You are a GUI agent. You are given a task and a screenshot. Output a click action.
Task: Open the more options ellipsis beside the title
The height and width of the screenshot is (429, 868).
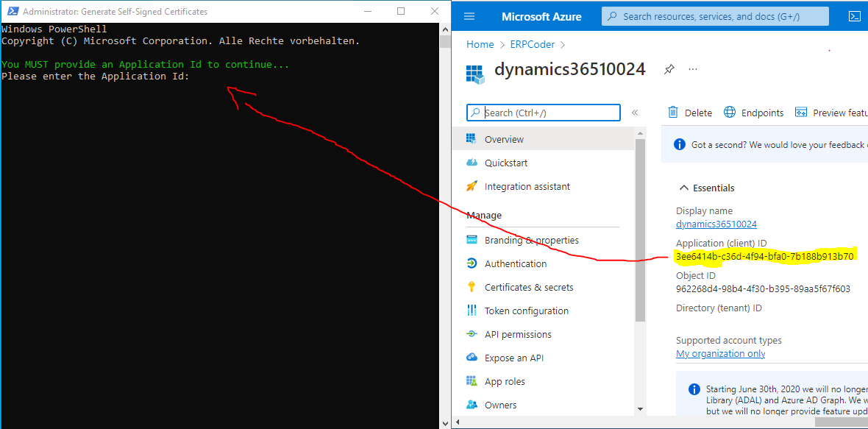coord(692,69)
